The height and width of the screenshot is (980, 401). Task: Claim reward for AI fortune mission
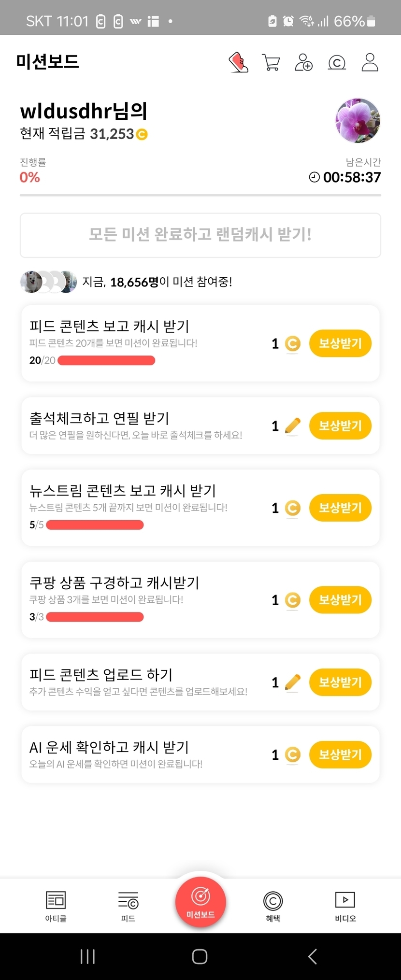(x=340, y=754)
